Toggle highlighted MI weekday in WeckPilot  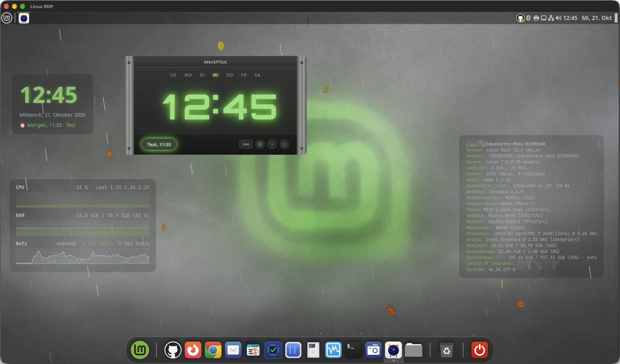[x=216, y=75]
